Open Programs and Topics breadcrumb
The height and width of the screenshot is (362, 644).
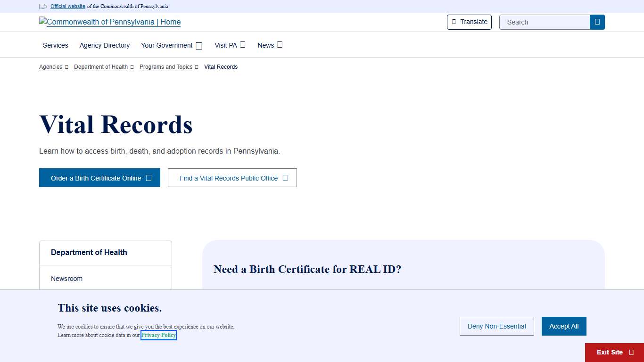[x=166, y=67]
